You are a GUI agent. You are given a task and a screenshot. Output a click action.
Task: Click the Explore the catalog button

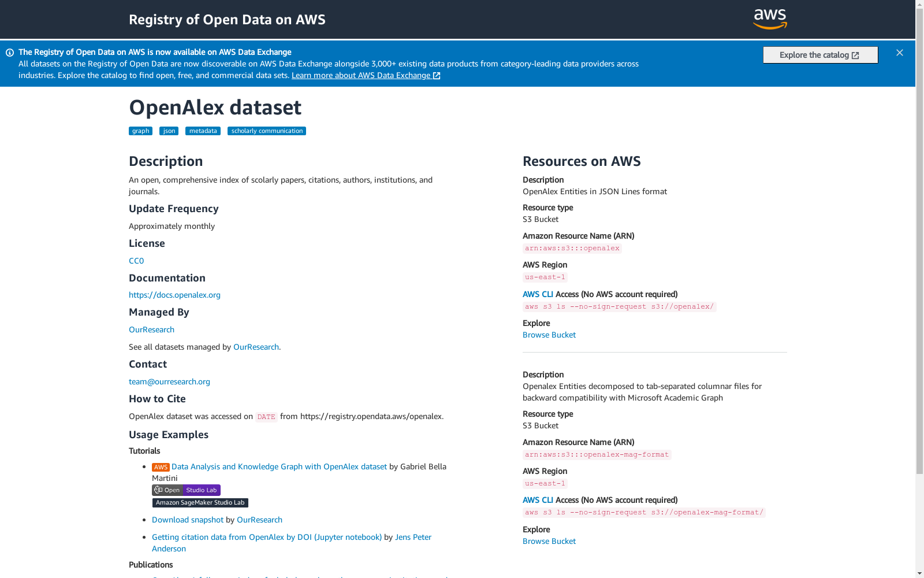point(820,55)
